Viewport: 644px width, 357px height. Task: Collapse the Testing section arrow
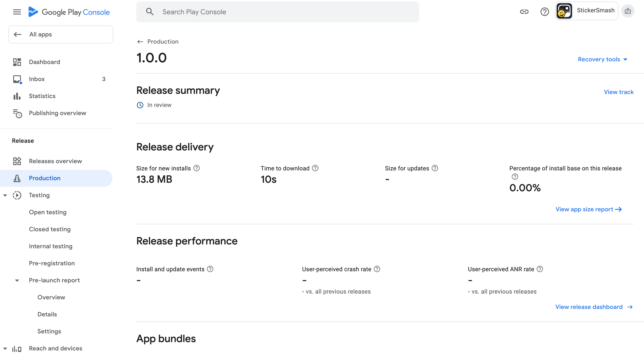point(5,195)
